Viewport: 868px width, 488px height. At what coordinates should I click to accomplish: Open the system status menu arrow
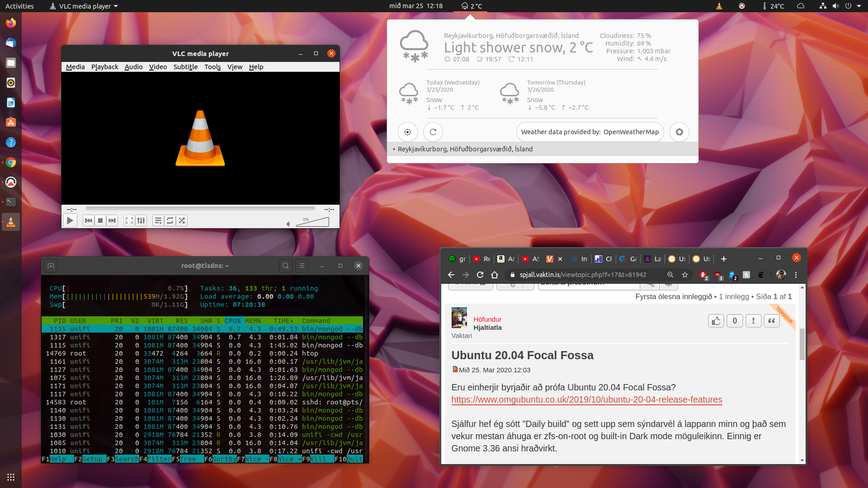coord(859,6)
